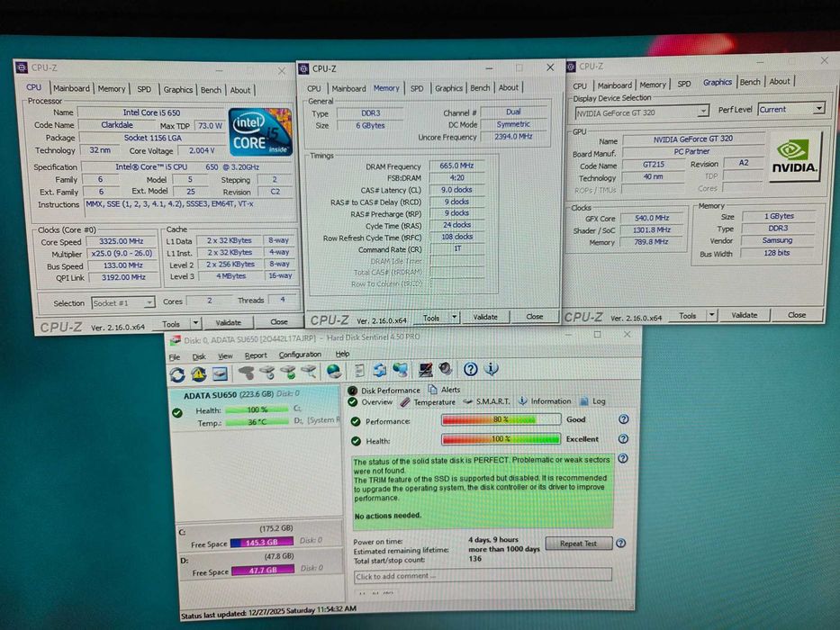The height and width of the screenshot is (630, 840).
Task: Click the Hard Disk Sentinel title bar icon
Action: pyautogui.click(x=176, y=341)
